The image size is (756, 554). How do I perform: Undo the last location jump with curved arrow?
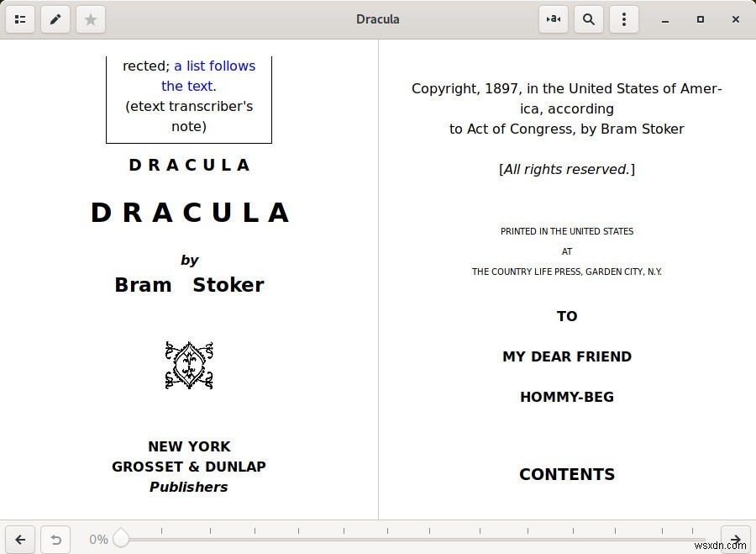[x=55, y=540]
